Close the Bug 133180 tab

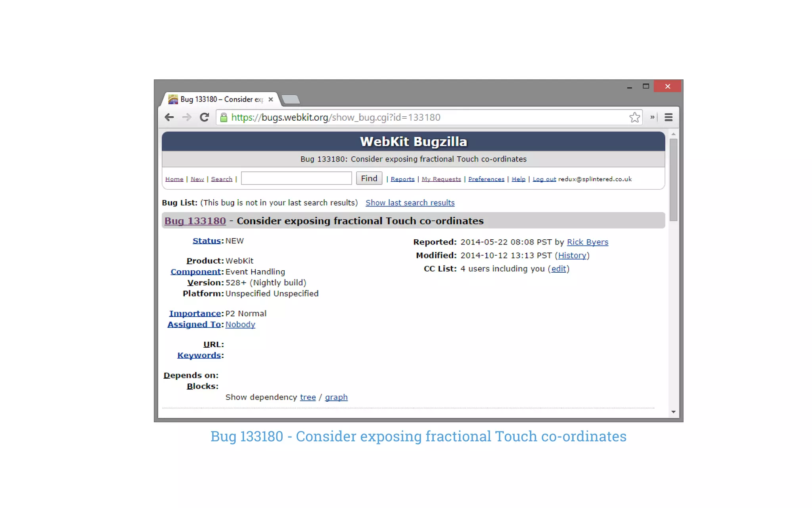click(x=271, y=99)
